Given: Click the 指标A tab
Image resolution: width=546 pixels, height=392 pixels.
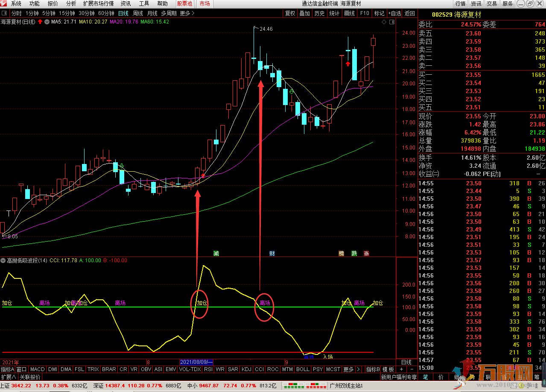Looking at the screenshot, I should [x=7, y=369].
